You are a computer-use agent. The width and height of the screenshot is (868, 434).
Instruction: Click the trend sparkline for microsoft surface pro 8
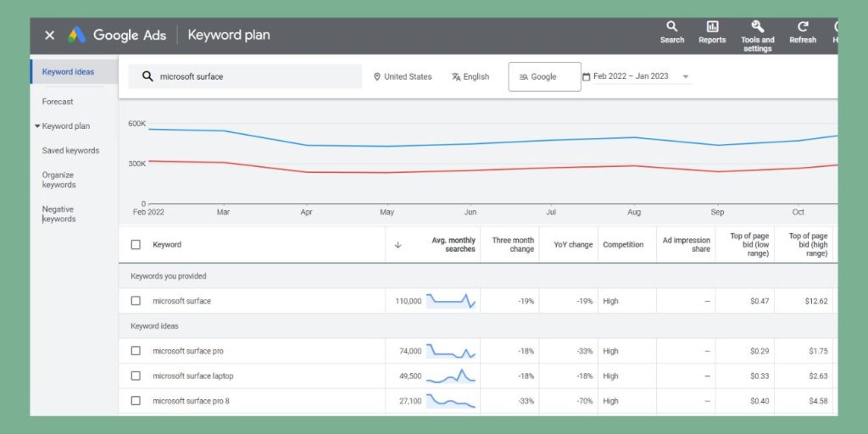451,401
